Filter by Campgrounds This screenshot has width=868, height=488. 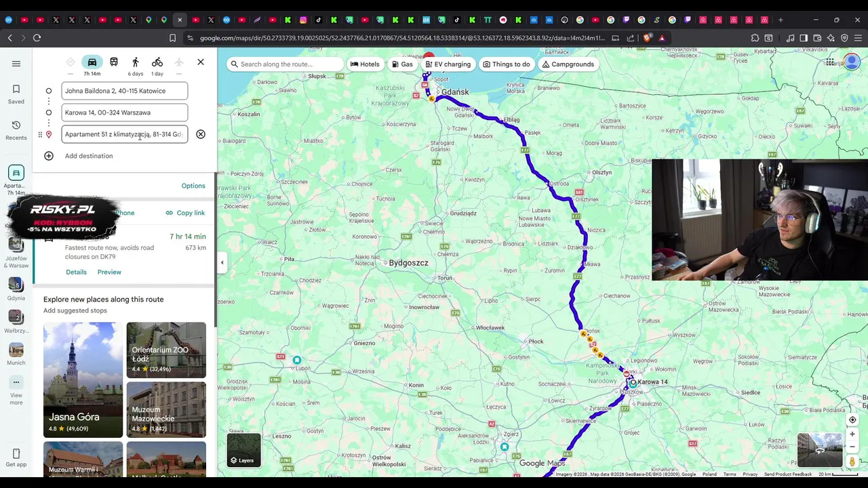coord(568,64)
